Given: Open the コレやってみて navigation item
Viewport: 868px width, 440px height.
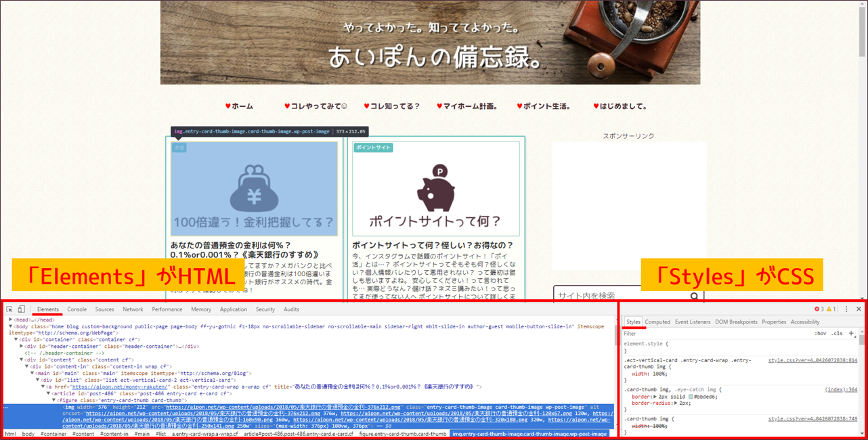Looking at the screenshot, I should coord(316,106).
